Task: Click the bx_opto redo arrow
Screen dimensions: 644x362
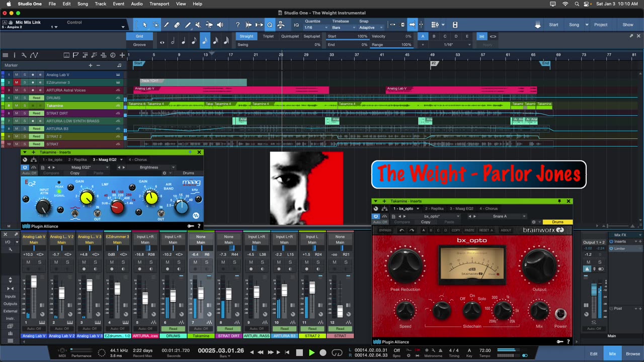Action: point(412,230)
